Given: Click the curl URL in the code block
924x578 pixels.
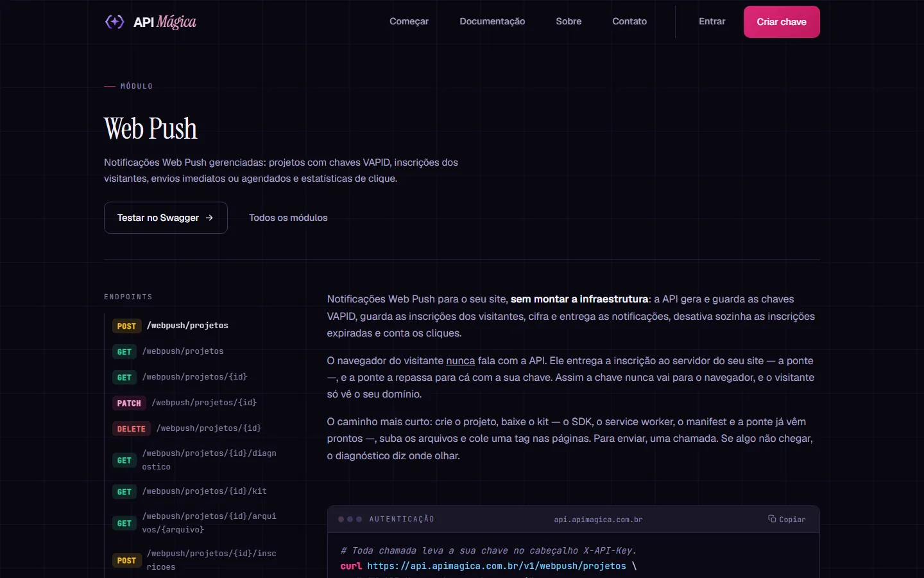Looking at the screenshot, I should click(x=496, y=566).
